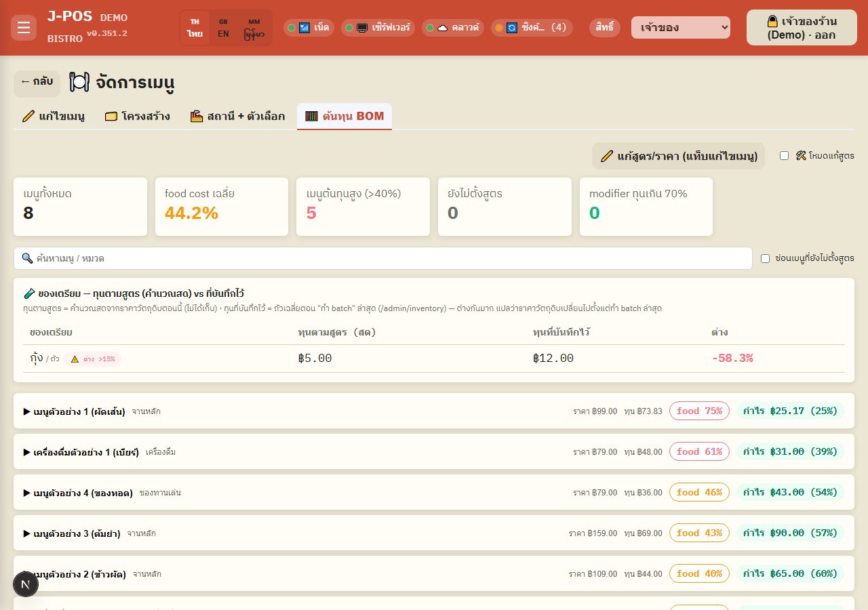The image size is (868, 610).
Task: Go back with the กลับ button
Action: (37, 82)
